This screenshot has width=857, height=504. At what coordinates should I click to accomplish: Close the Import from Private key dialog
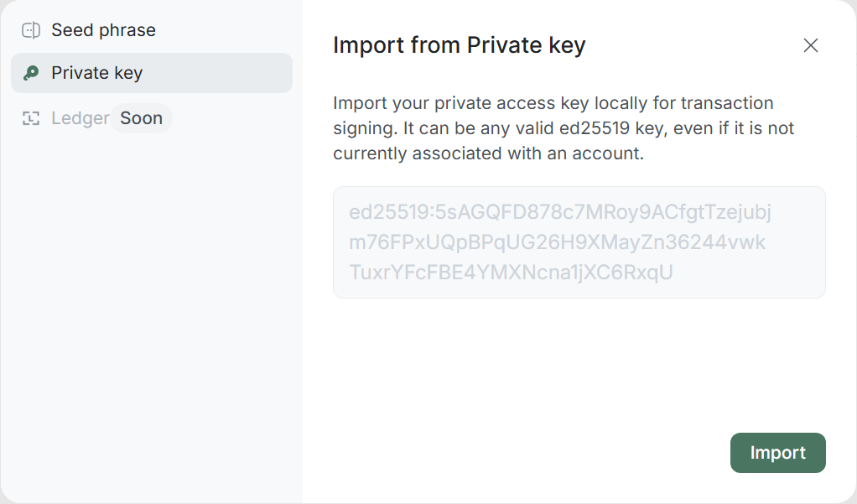pos(810,45)
